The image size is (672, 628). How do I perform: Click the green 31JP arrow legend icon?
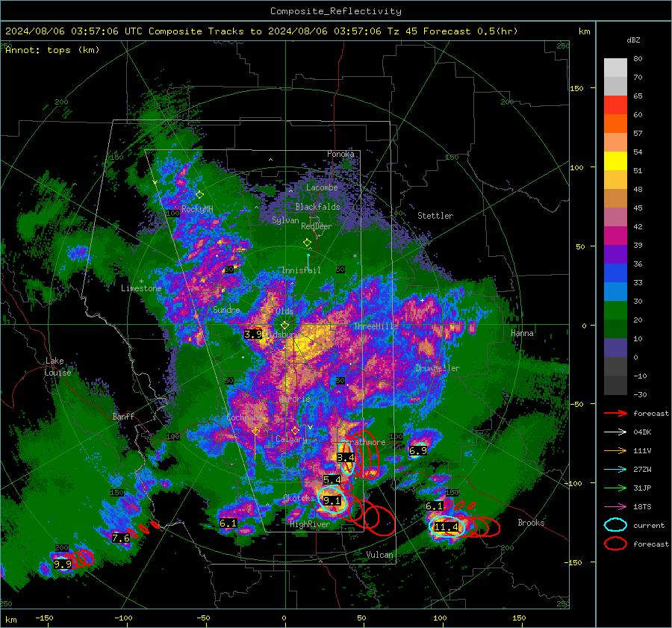pos(615,488)
